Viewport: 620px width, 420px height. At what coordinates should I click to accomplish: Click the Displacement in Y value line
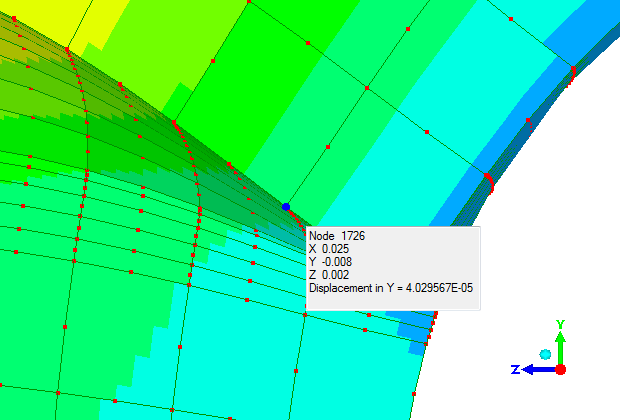pyautogui.click(x=391, y=288)
